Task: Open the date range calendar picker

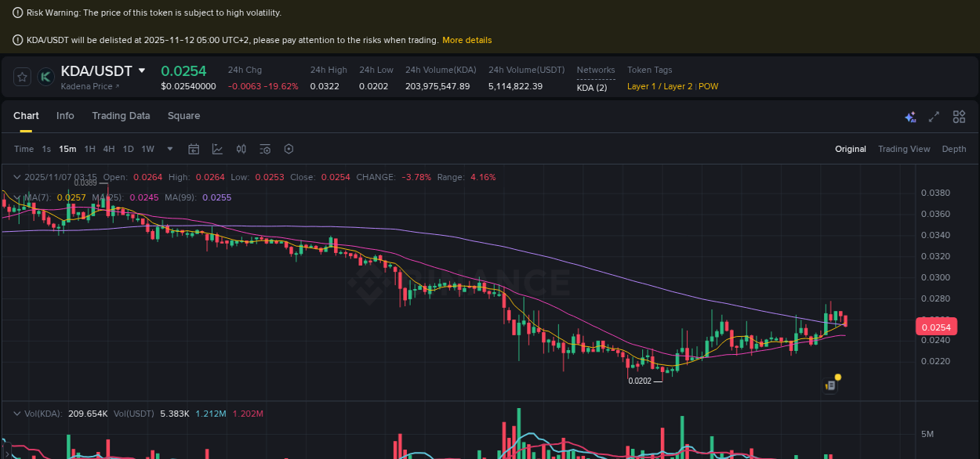Action: (x=194, y=149)
